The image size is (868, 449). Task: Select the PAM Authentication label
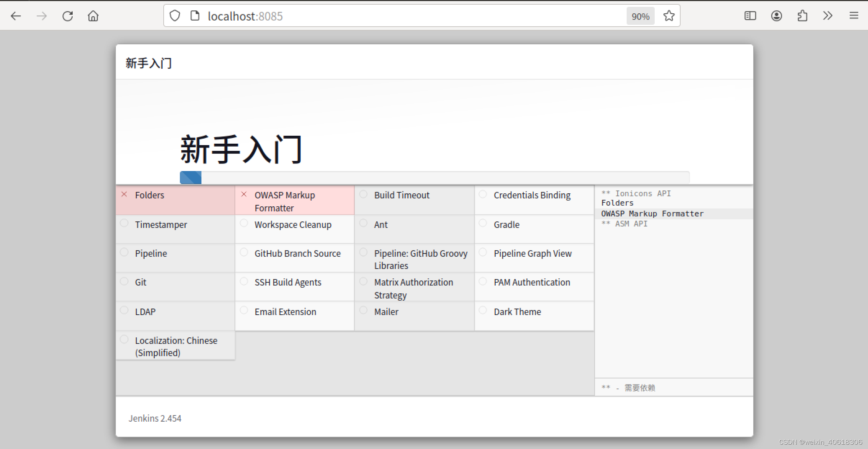[x=532, y=282]
